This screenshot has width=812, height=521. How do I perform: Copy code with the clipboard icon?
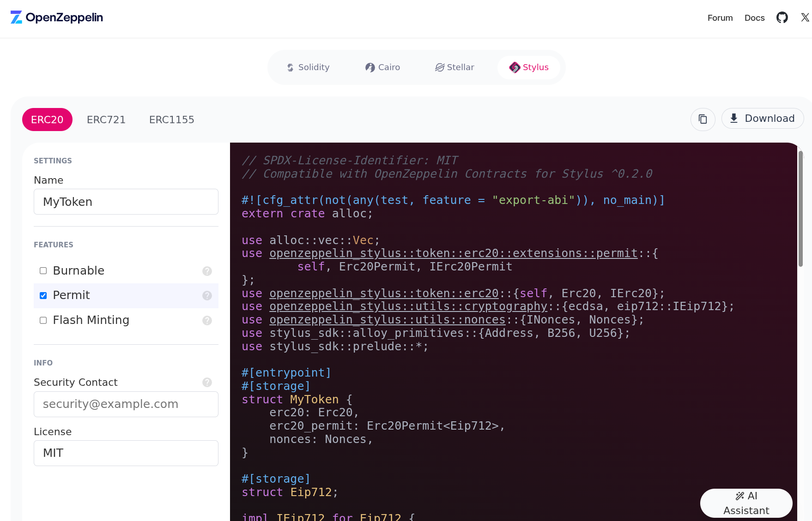703,119
